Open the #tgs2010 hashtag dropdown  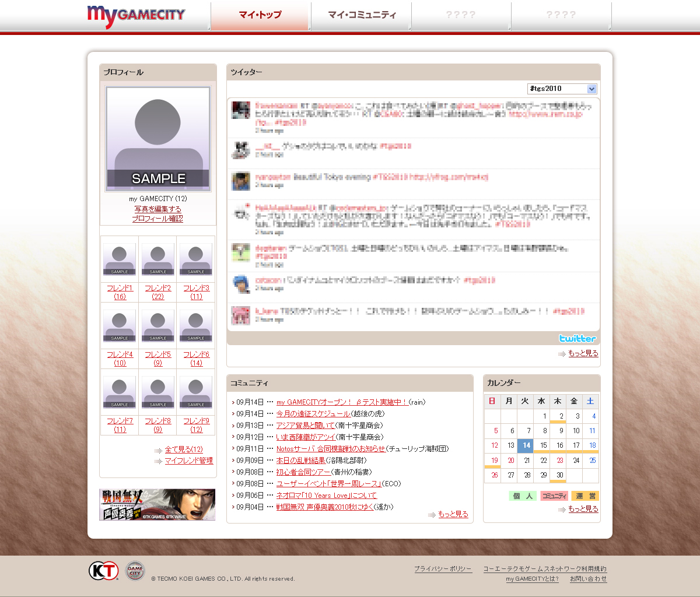coord(562,89)
